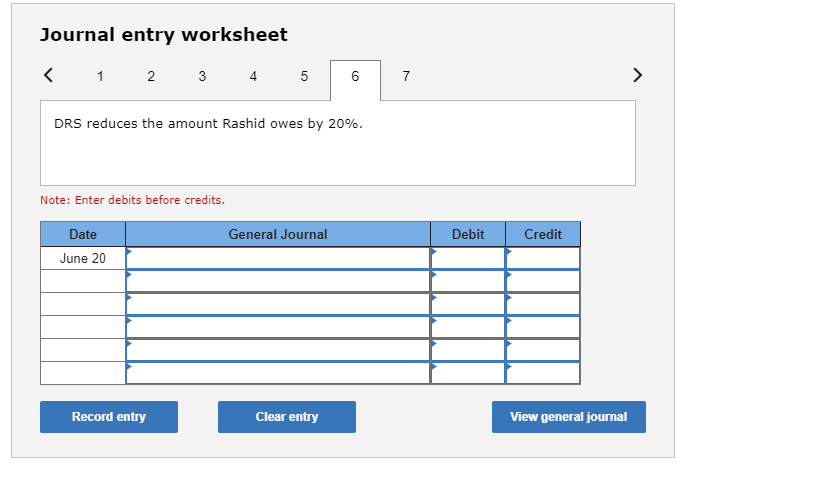
Task: Click the Debit field in fifth row
Action: coord(468,350)
